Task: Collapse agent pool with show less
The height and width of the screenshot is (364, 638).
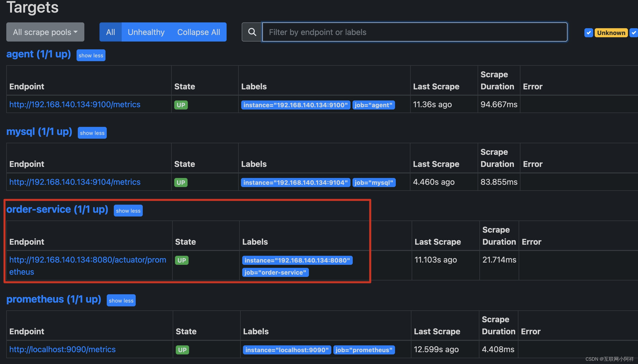Action: tap(91, 55)
